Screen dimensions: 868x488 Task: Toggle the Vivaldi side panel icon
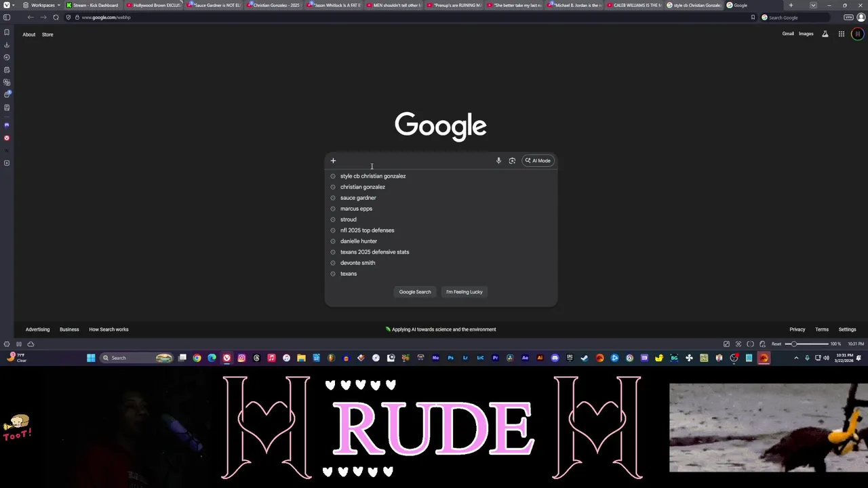pos(7,17)
